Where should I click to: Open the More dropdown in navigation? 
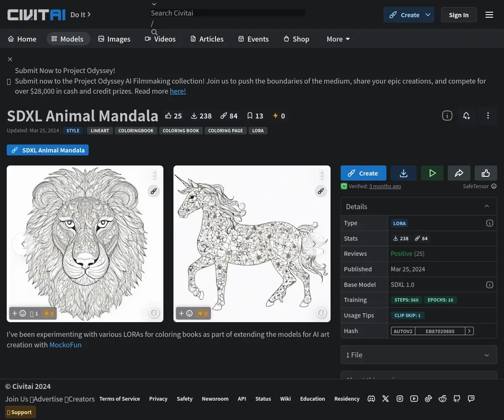pyautogui.click(x=338, y=39)
